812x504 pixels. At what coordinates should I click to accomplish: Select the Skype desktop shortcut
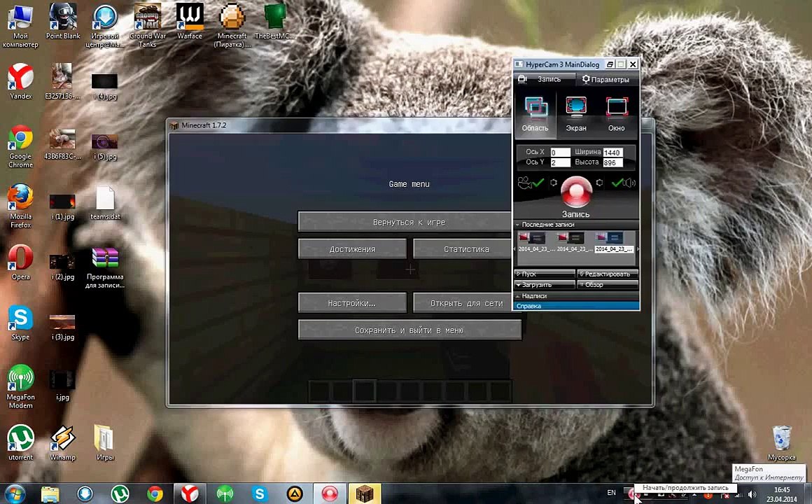click(21, 323)
